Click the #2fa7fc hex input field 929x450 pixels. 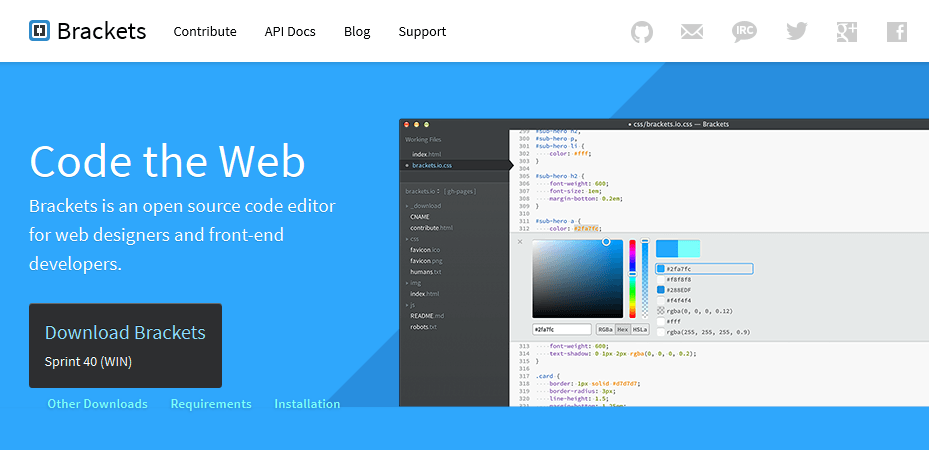pyautogui.click(x=562, y=329)
